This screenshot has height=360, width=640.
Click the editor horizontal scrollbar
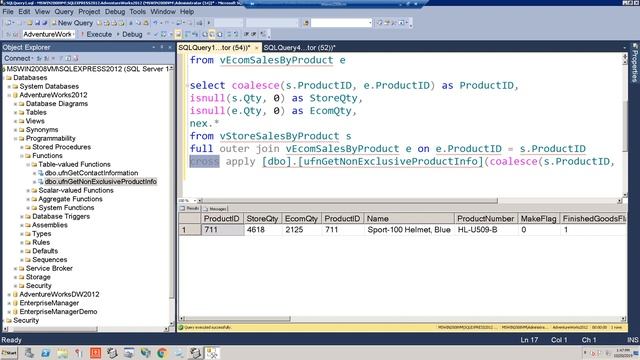(x=350, y=200)
